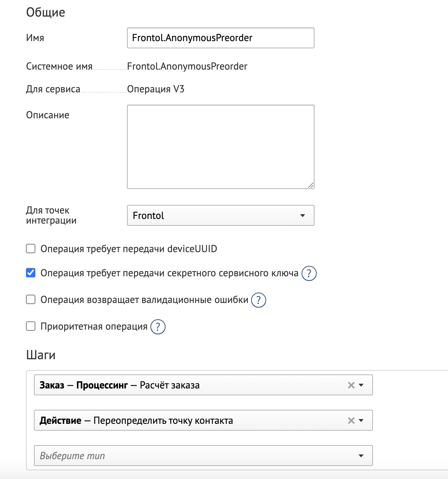Click the Имя text field

(220, 38)
